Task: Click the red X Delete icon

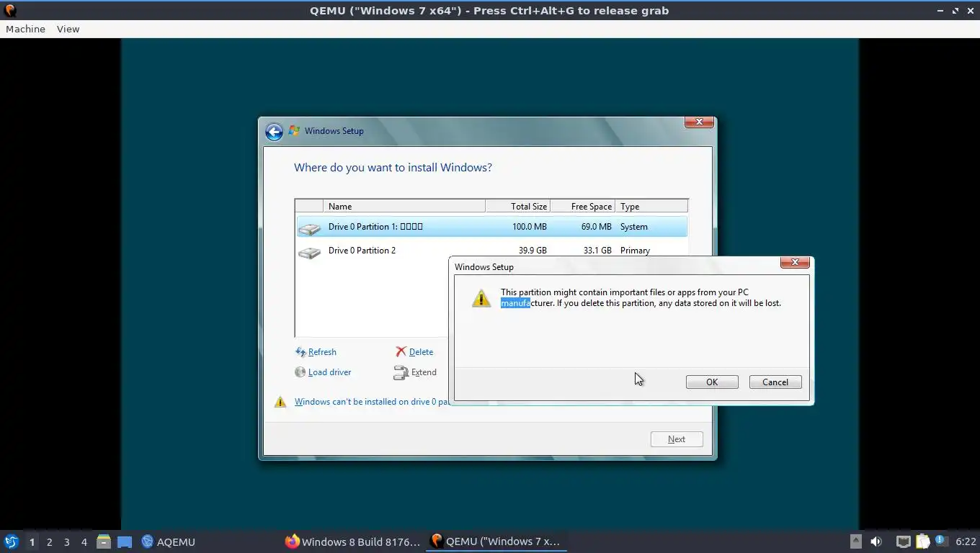Action: click(x=401, y=351)
